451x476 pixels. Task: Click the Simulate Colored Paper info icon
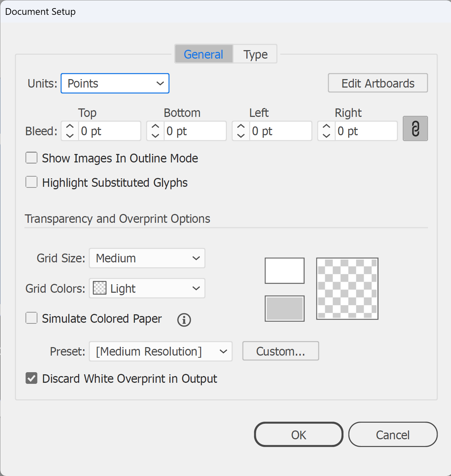(x=184, y=320)
